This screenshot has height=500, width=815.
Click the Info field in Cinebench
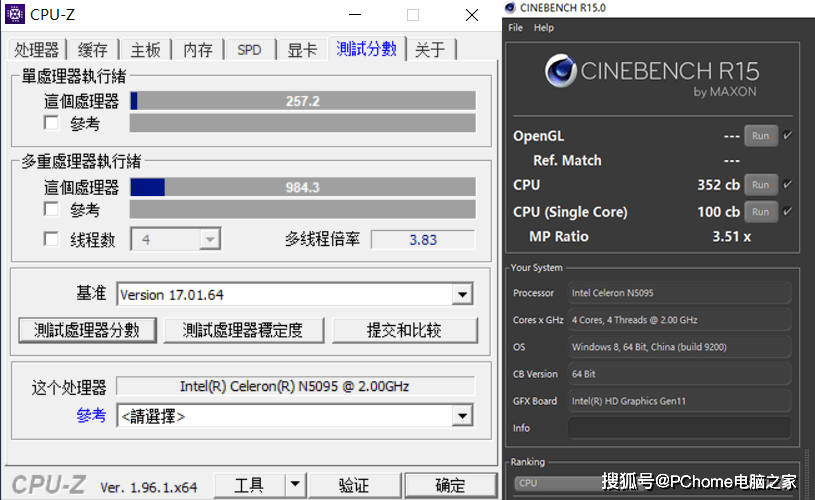(679, 428)
